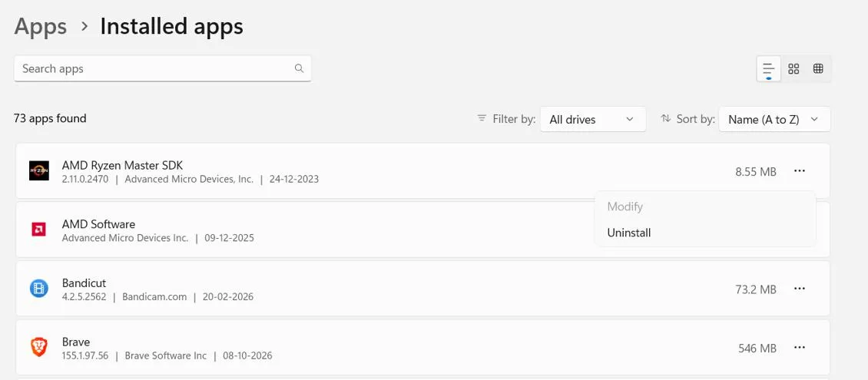Click Bandicut version 4.2.5.2562 text
The height and width of the screenshot is (380, 868).
[x=84, y=297]
